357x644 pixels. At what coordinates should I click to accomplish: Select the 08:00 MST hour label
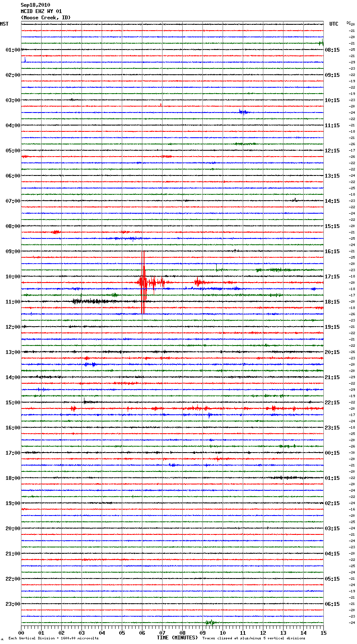(x=13, y=226)
